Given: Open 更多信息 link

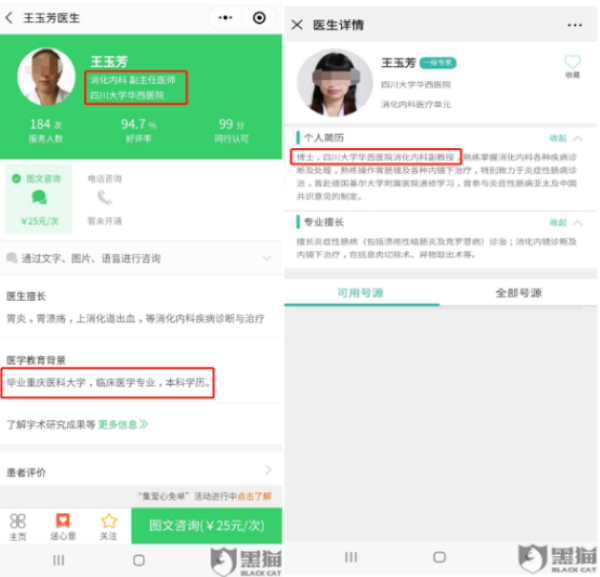Looking at the screenshot, I should pos(122,424).
